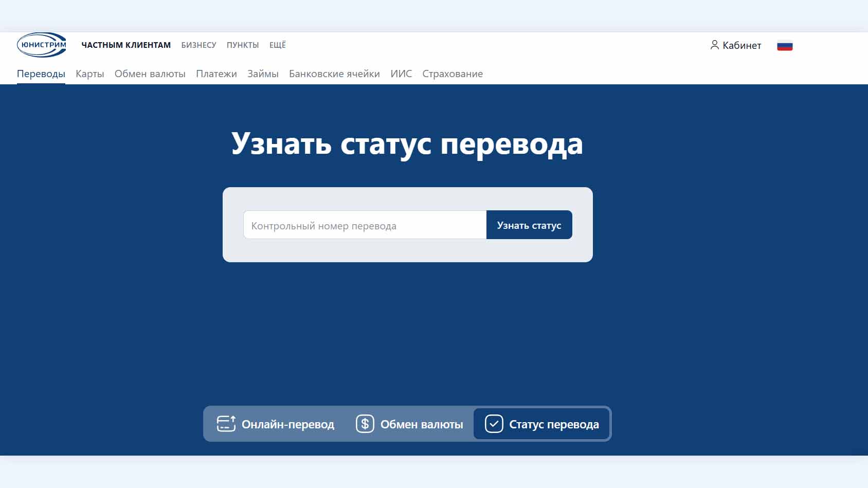Open the Кабинет account link

click(x=742, y=45)
